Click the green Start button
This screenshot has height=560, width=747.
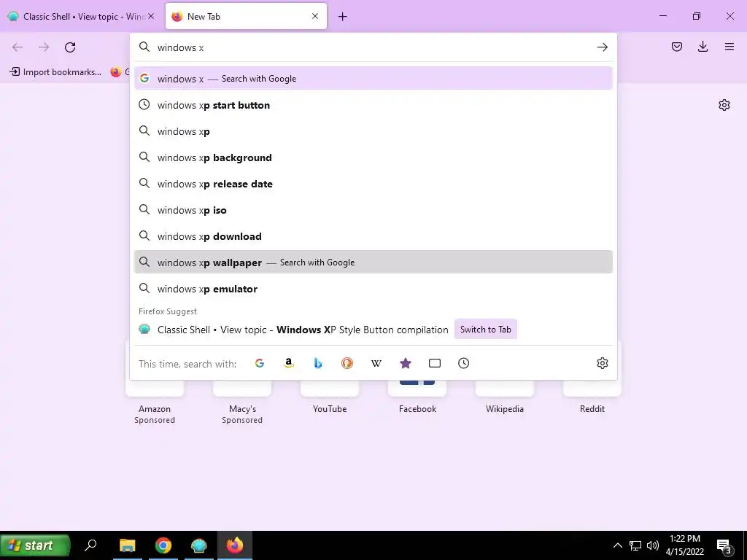[35, 545]
